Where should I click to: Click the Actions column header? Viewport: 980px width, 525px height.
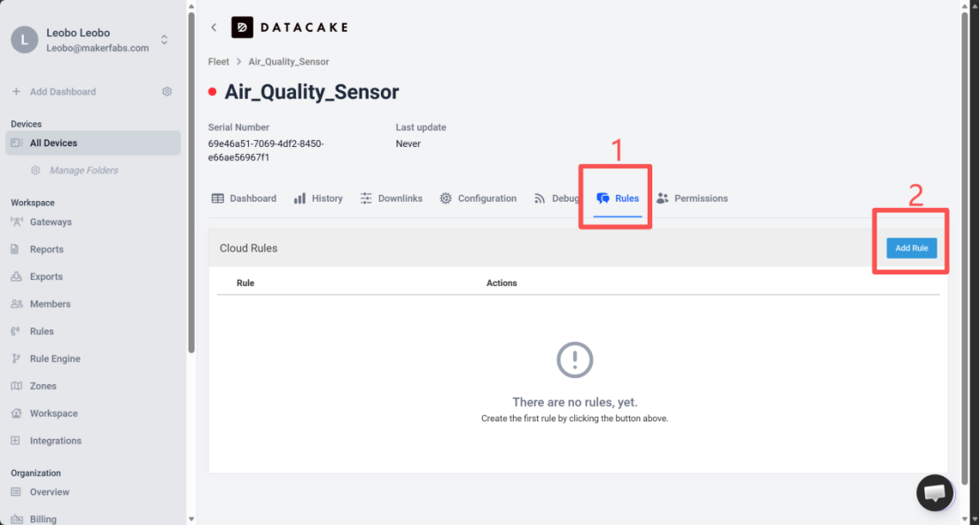pyautogui.click(x=502, y=283)
